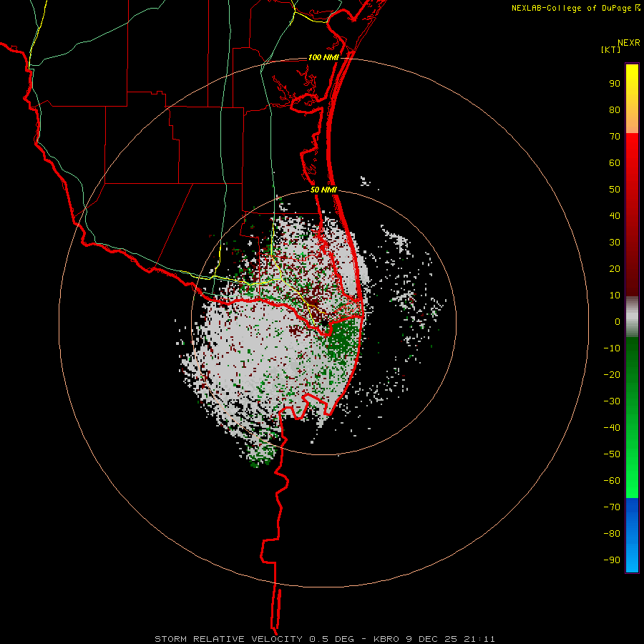The height and width of the screenshot is (644, 644).
Task: Click the 40 value on the velocity scale
Action: 615,216
